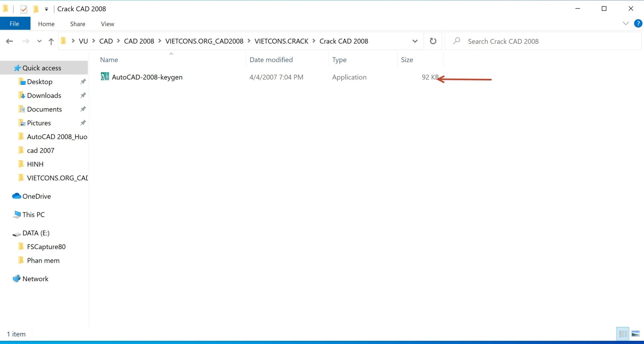Select Network in navigation pane
644x344 pixels.
(x=35, y=279)
